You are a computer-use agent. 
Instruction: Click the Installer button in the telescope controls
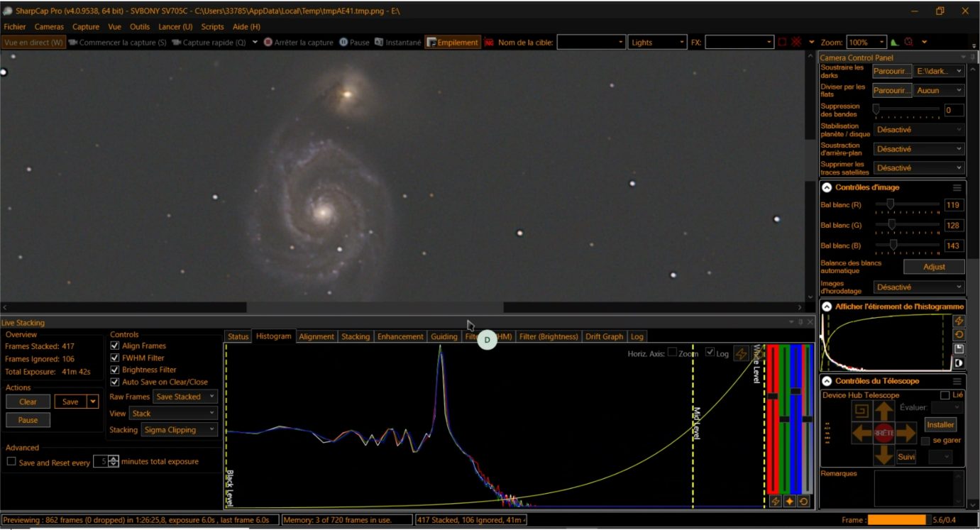(x=940, y=425)
